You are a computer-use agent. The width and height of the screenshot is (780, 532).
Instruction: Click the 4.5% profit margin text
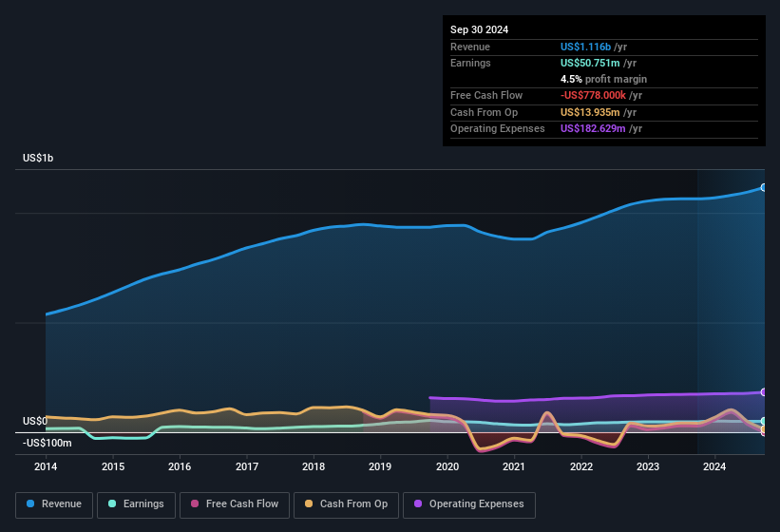pyautogui.click(x=603, y=79)
